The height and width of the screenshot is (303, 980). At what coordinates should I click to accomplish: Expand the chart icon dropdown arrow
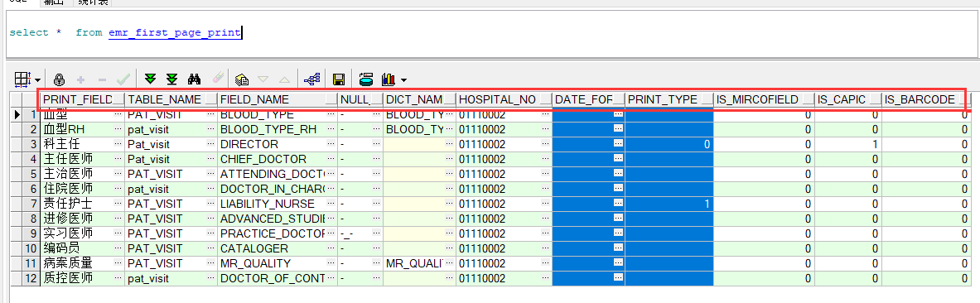coord(403,80)
